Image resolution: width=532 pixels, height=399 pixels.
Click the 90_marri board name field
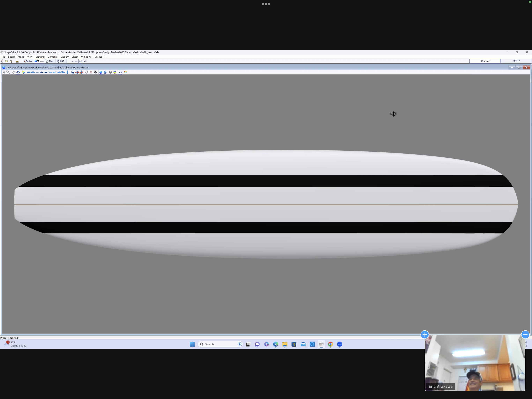point(485,61)
